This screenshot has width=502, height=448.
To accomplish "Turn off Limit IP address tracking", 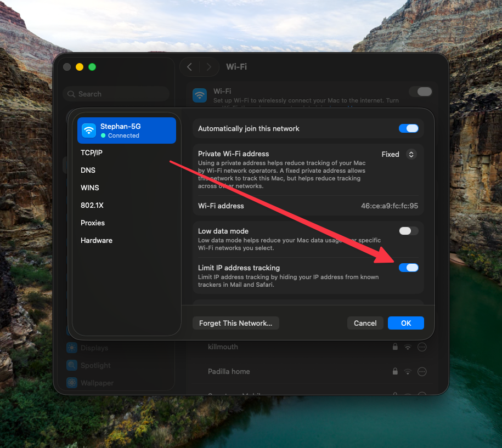I will (408, 268).
